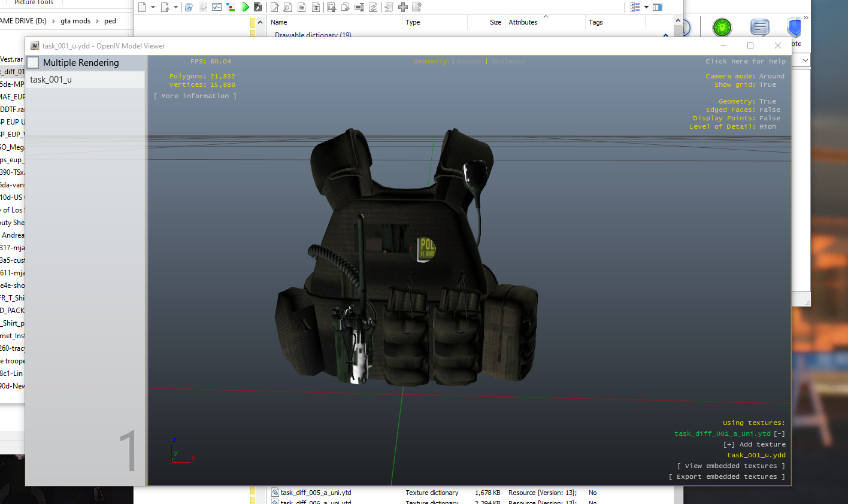Expand the More information section
Viewport: 848px width, 504px height.
(x=195, y=96)
